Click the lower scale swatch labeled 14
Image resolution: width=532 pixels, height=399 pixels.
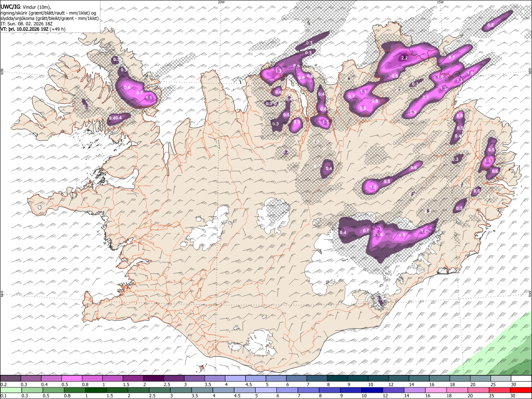(x=414, y=390)
